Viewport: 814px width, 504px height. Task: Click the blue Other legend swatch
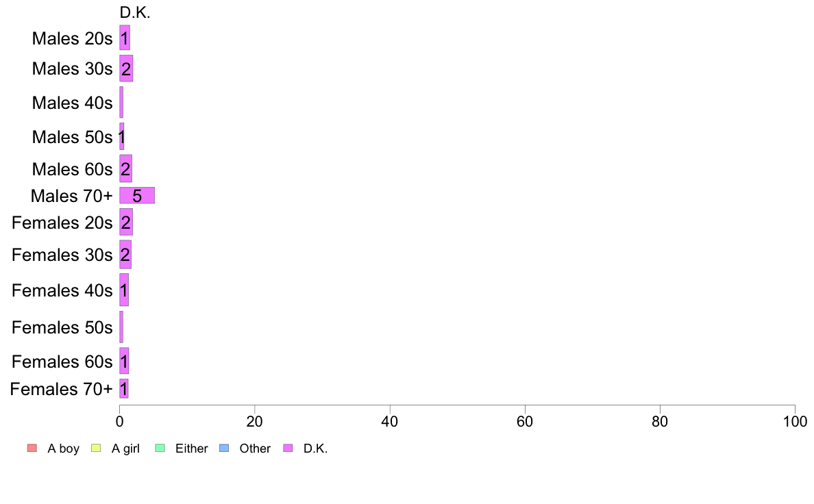(224, 448)
